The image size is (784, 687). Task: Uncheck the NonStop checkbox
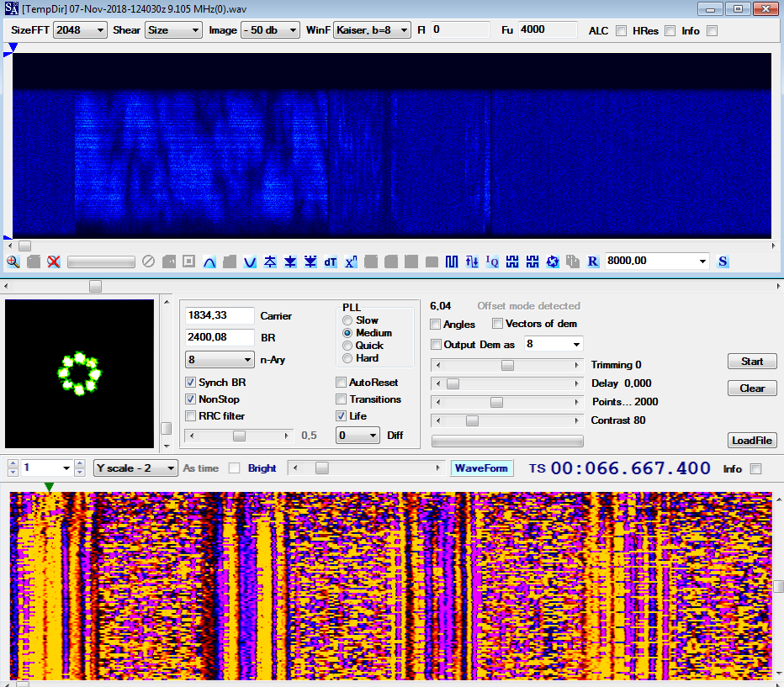(x=190, y=399)
